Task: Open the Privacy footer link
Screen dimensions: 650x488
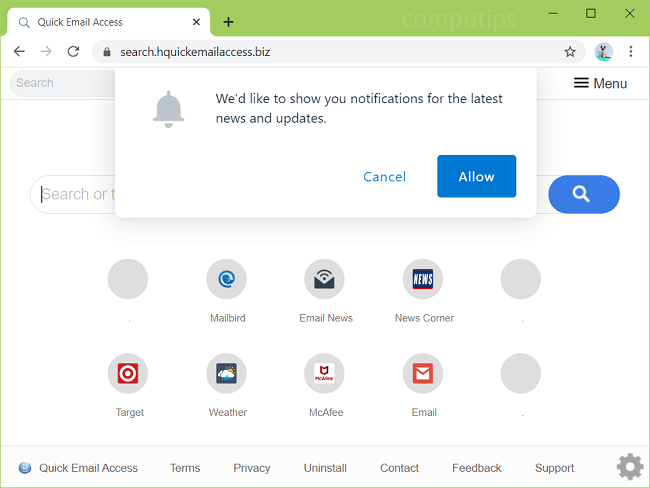Action: pos(252,468)
